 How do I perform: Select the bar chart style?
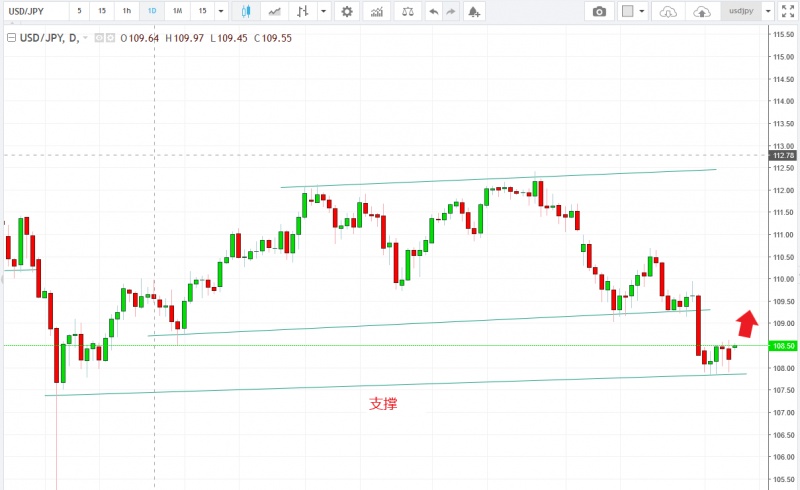tap(303, 11)
